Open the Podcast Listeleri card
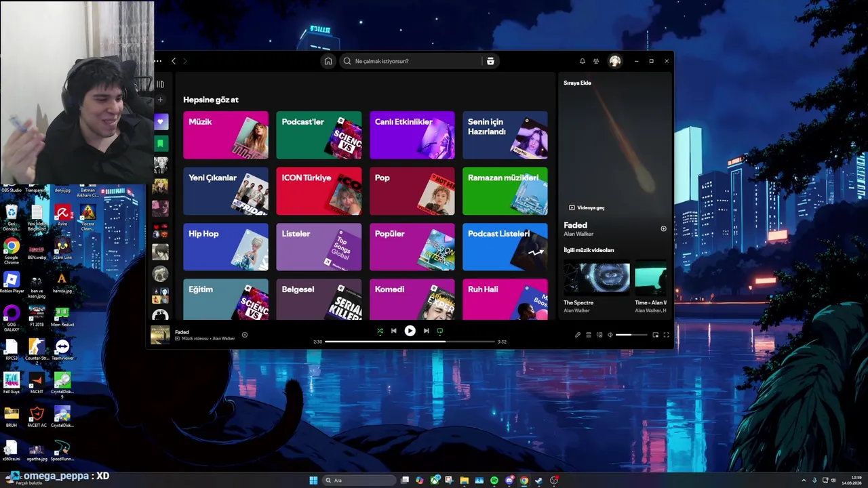This screenshot has width=868, height=488. (x=505, y=247)
